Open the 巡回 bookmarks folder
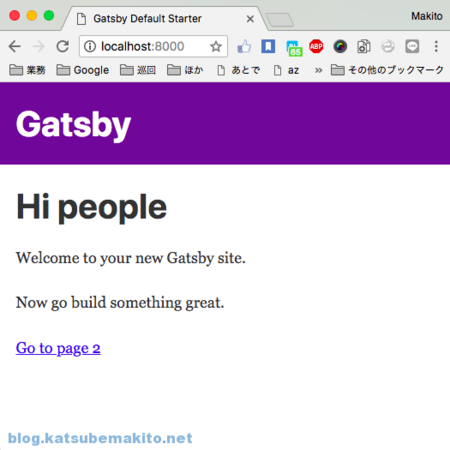 [x=138, y=70]
